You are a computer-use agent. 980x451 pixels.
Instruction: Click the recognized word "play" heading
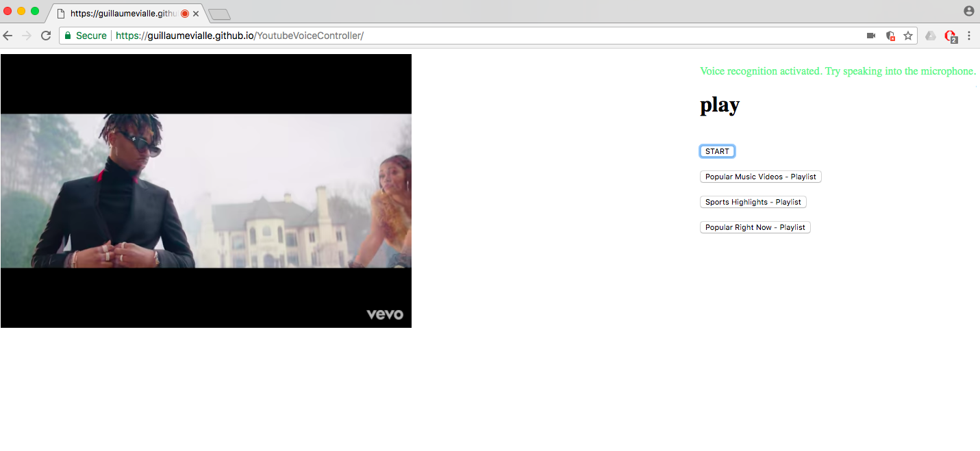(x=720, y=105)
